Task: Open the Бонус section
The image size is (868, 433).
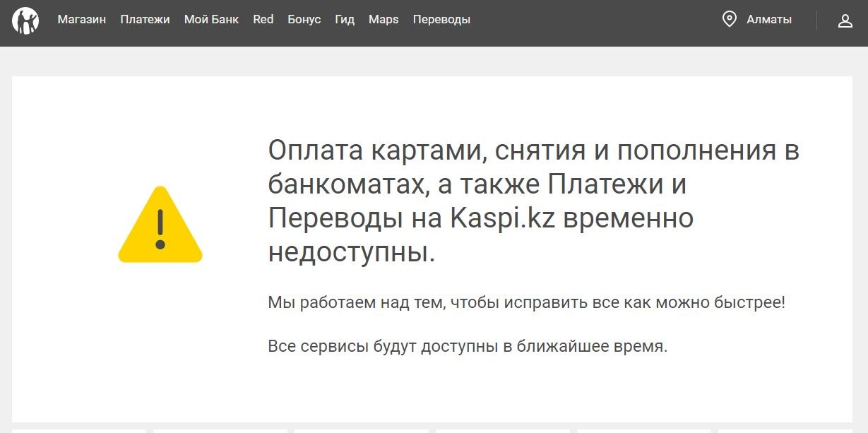Action: 304,20
